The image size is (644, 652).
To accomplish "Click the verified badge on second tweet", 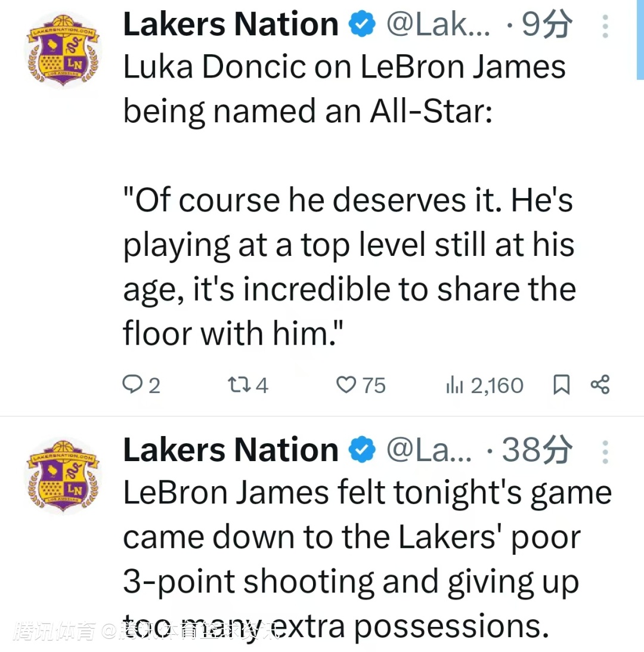I will [x=361, y=451].
